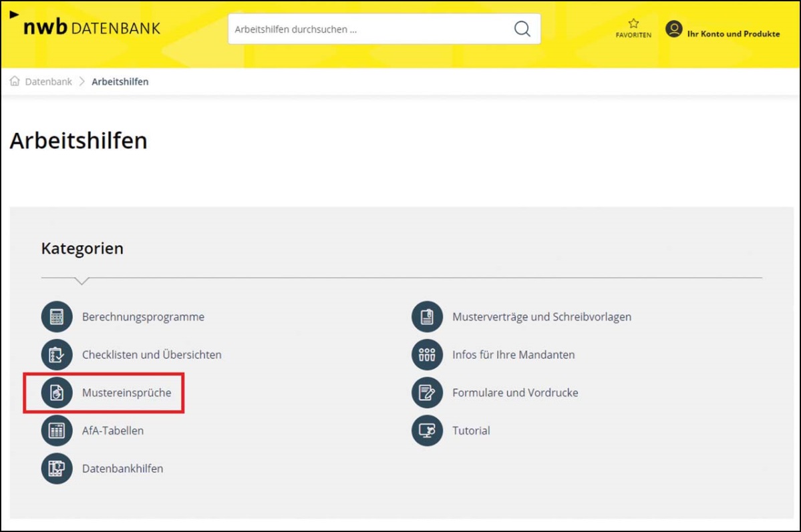Open the Mustereinsprüche category icon
Image resolution: width=801 pixels, height=532 pixels.
click(57, 393)
